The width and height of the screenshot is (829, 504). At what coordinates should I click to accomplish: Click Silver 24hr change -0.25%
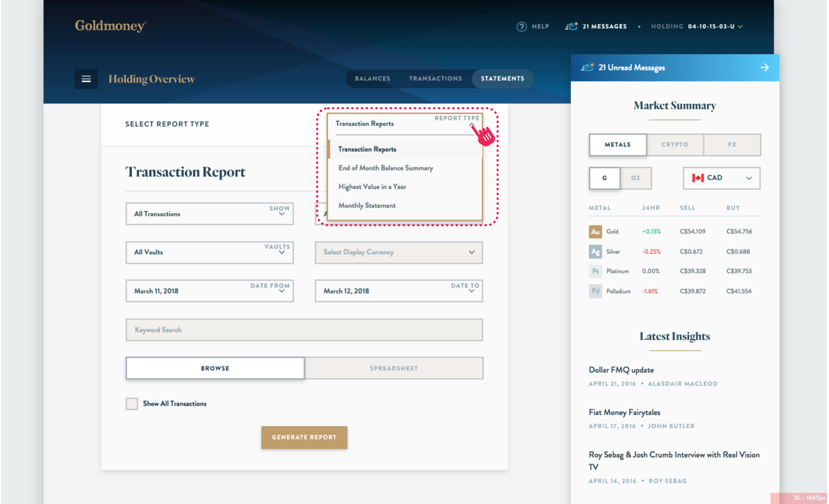click(651, 251)
